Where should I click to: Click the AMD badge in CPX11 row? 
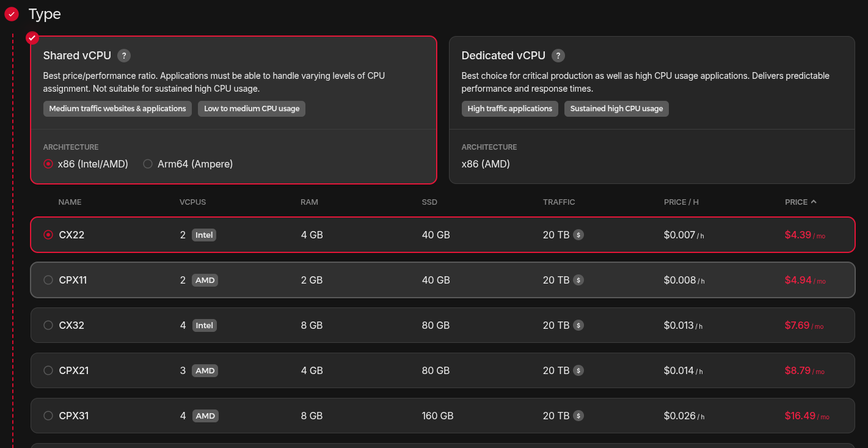205,280
